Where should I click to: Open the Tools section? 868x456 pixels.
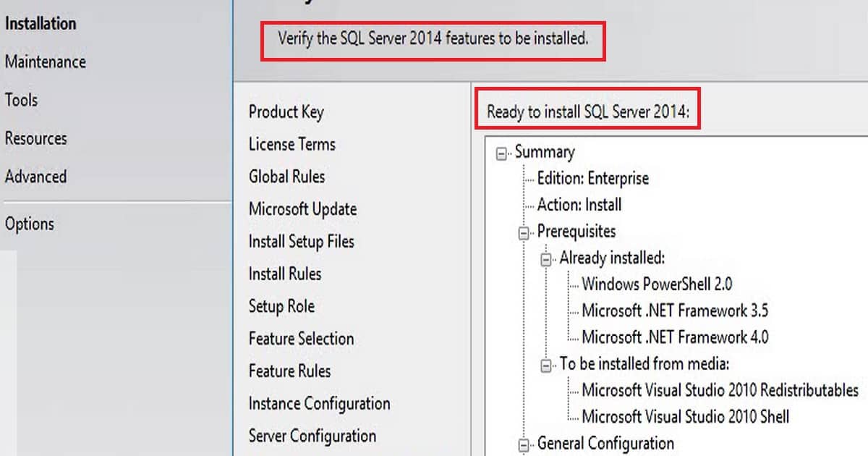(22, 101)
